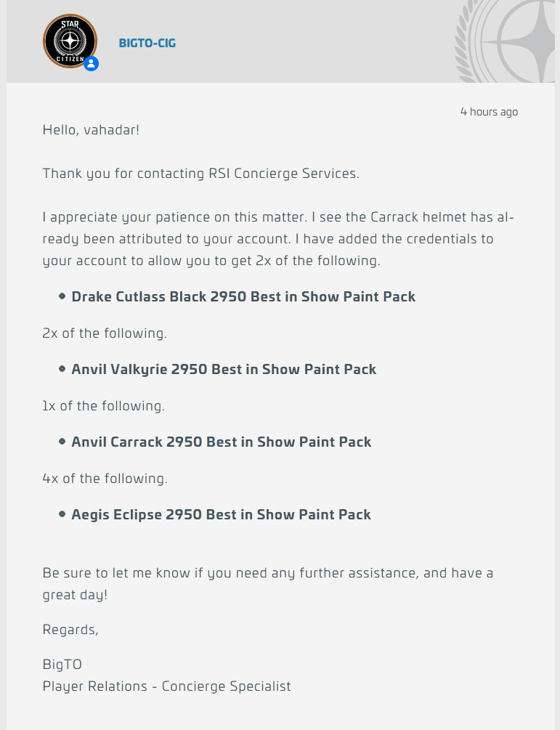560x730 pixels.
Task: Click the "Regards," sign-off text
Action: pos(70,630)
